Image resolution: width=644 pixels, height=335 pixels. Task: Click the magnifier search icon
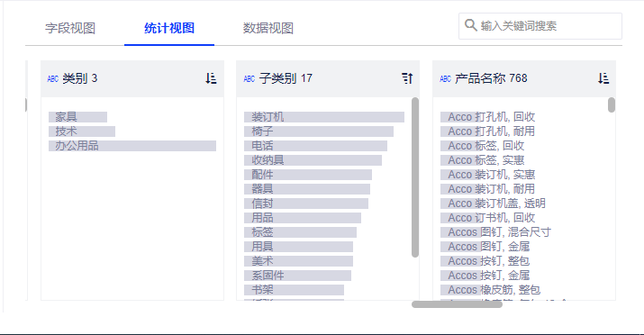click(470, 25)
